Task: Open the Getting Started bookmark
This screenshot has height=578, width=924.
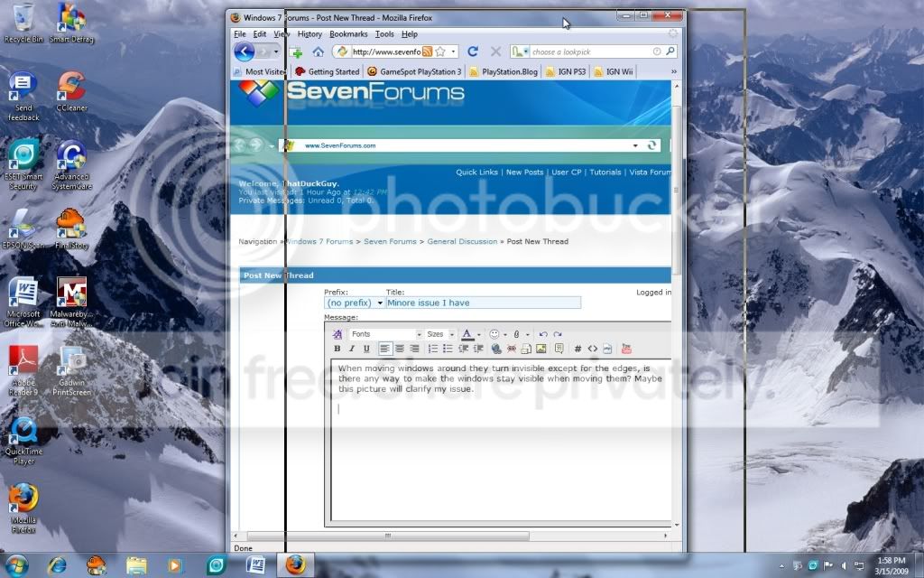Action: tap(327, 71)
